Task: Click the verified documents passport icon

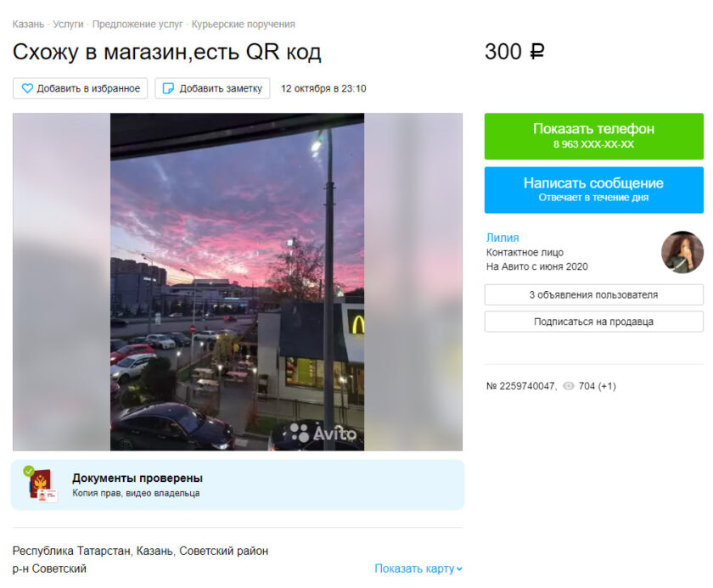Action: pyautogui.click(x=42, y=484)
